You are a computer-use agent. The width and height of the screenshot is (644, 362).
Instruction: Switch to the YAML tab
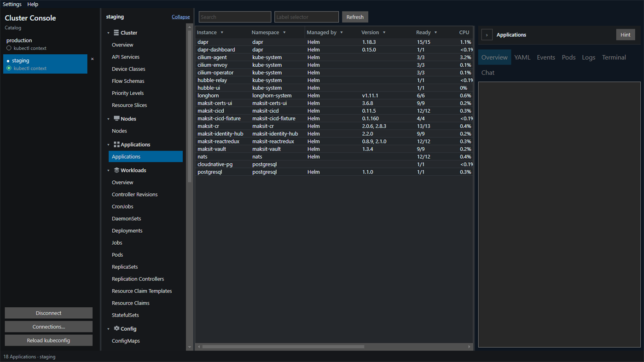coord(522,57)
